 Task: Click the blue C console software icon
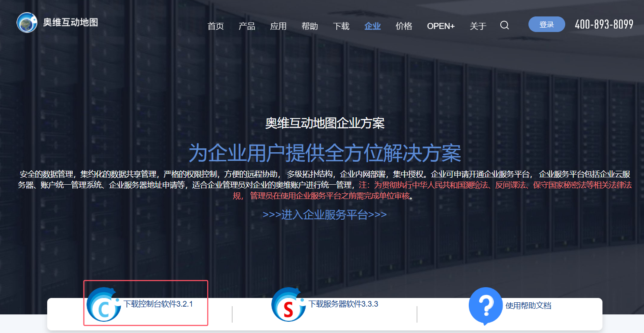point(104,304)
